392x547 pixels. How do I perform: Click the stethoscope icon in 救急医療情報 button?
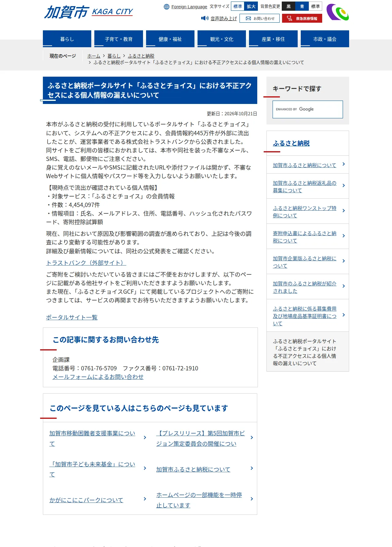289,18
